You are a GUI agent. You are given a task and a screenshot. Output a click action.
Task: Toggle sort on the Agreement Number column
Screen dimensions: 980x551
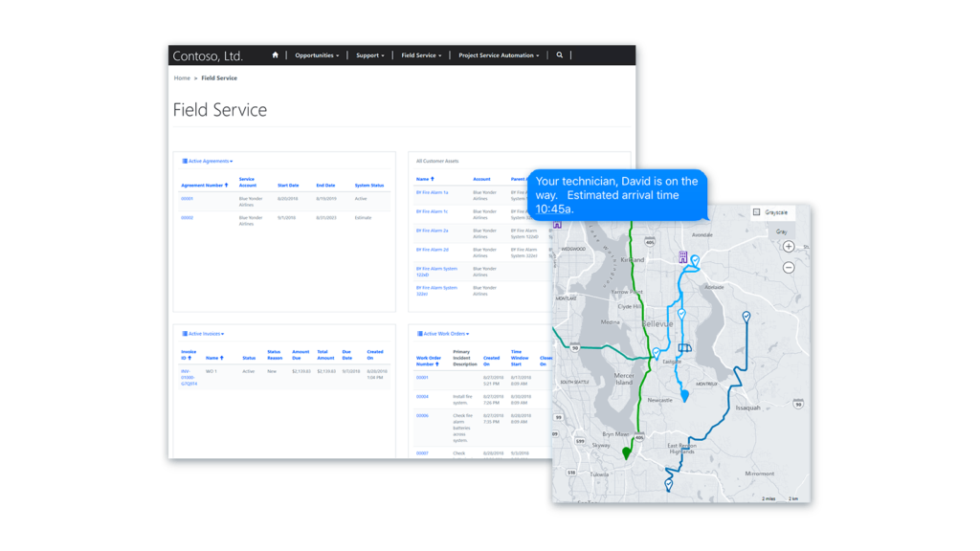206,185
